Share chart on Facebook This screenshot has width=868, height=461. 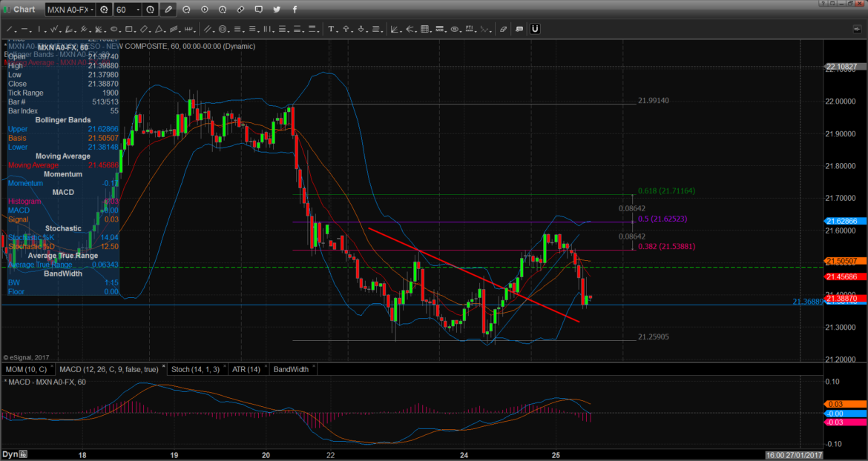[x=294, y=10]
